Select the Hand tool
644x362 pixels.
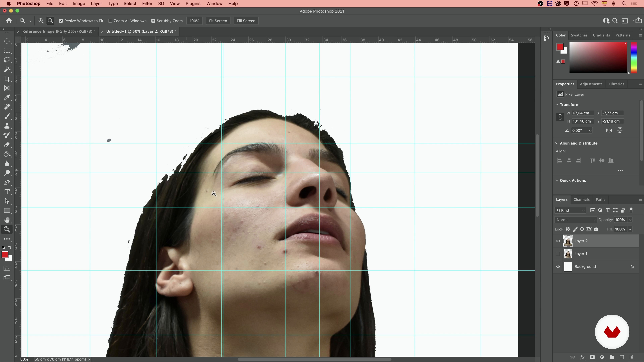[x=7, y=220]
